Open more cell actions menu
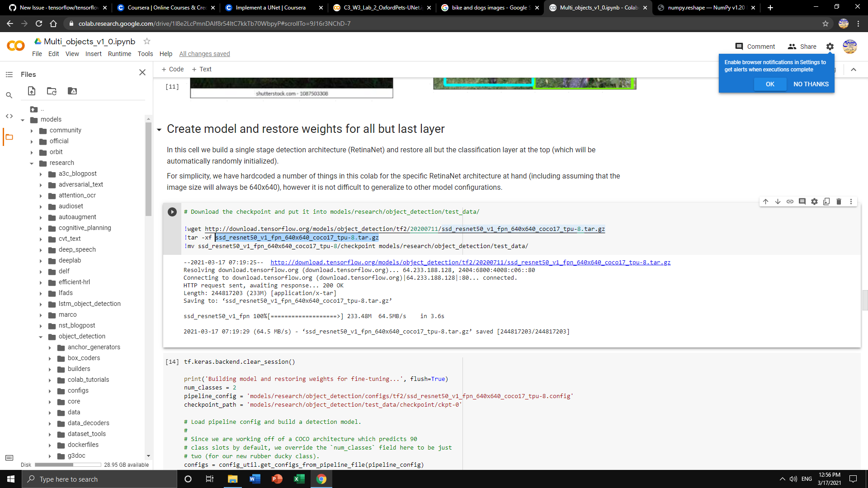Screen dimensions: 868x488 pyautogui.click(x=851, y=202)
